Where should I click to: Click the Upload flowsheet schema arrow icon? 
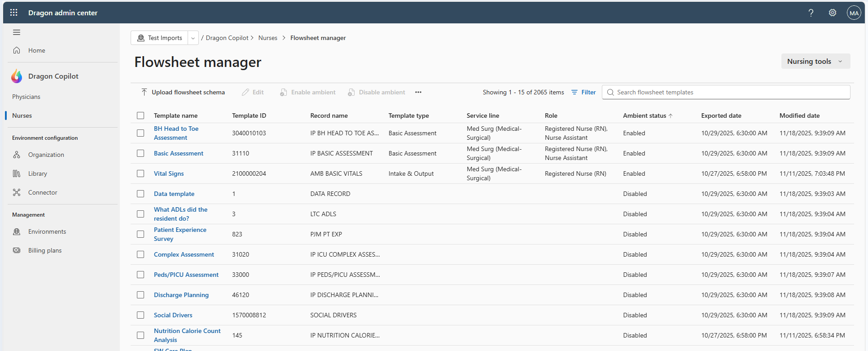144,92
